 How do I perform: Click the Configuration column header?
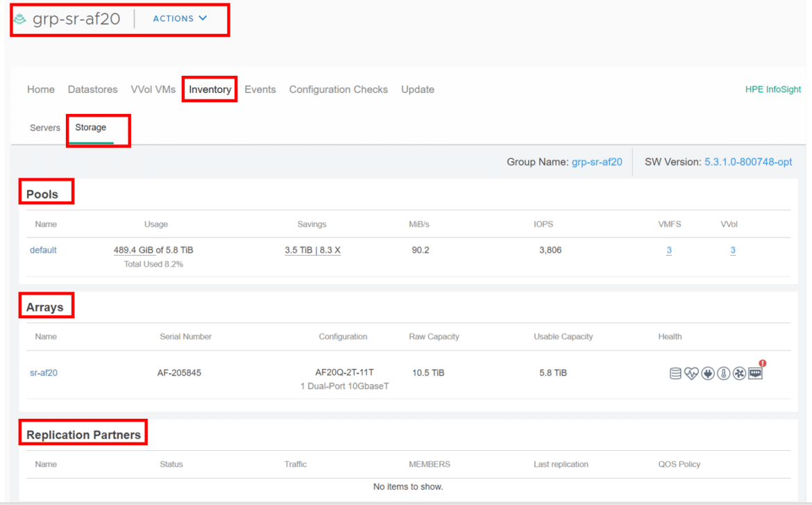click(343, 336)
